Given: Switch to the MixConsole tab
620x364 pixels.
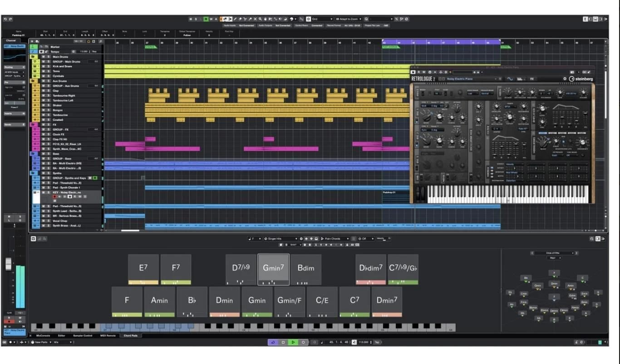Looking at the screenshot, I should click(x=43, y=335).
